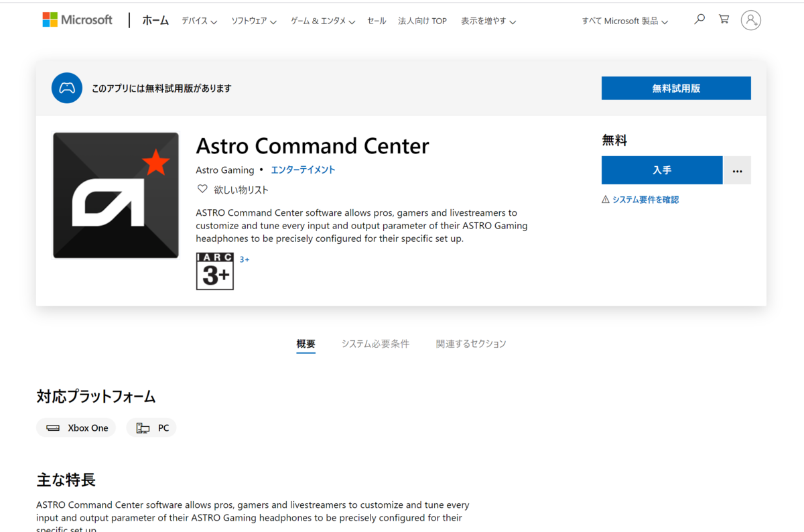Open the more options ellipsis button
804x532 pixels.
pyautogui.click(x=738, y=170)
